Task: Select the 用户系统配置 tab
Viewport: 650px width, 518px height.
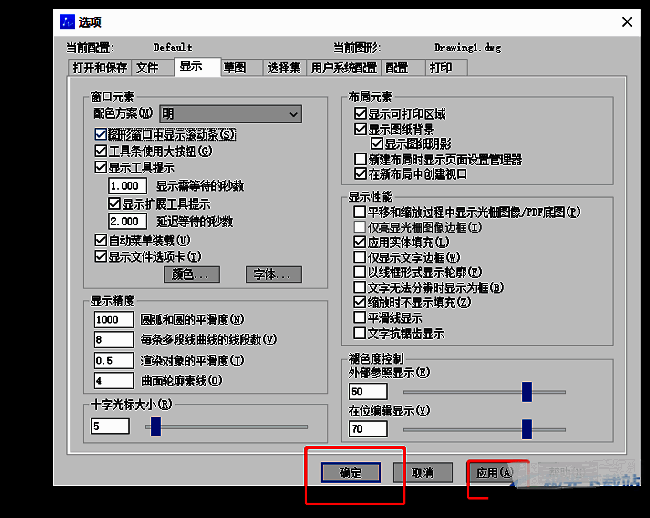Action: point(343,68)
